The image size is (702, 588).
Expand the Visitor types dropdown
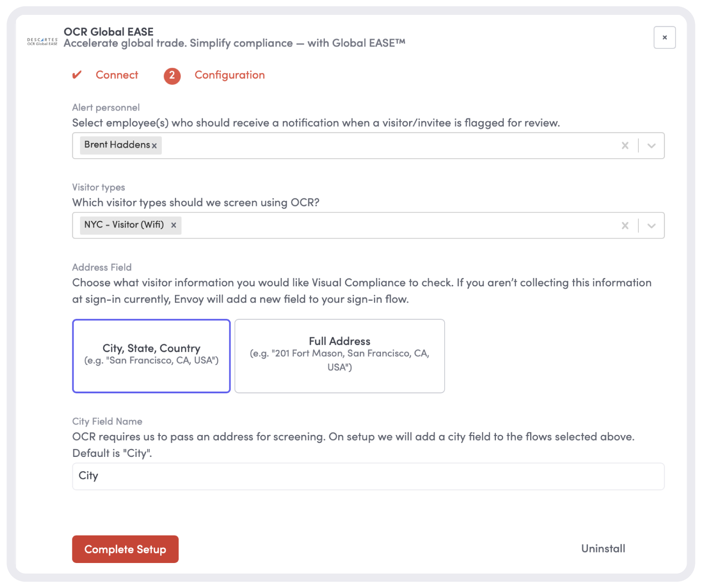pos(651,225)
